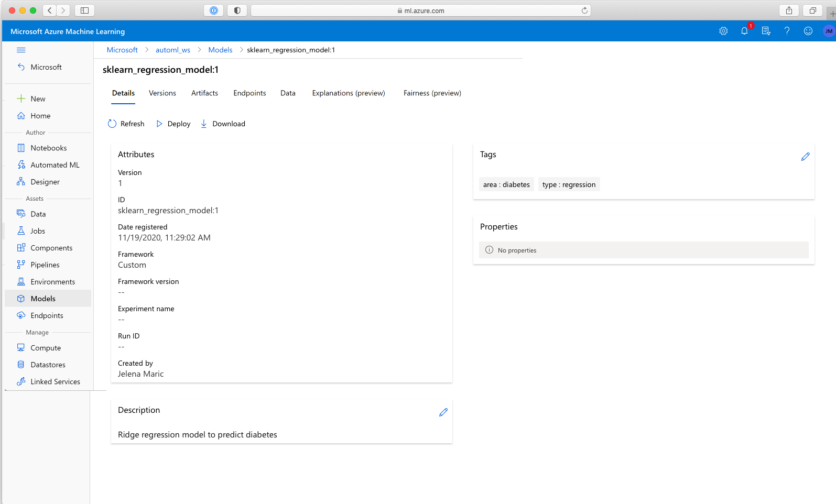Click the date '11/19/2020, 11:29:02 AM'

[x=164, y=238]
